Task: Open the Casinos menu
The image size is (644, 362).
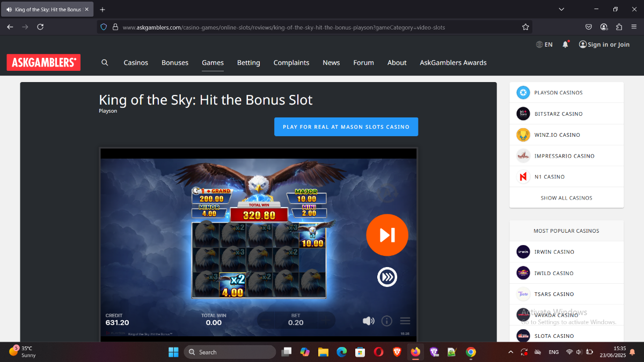Action: click(x=136, y=63)
